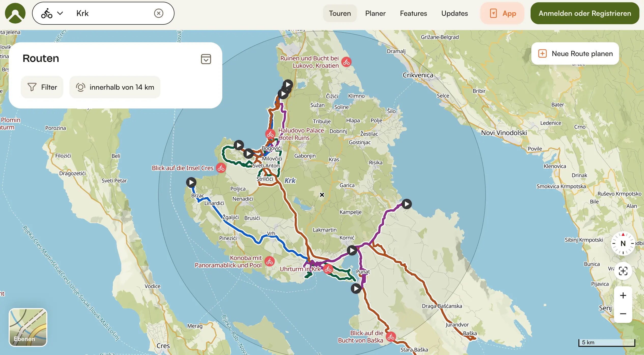Zoom out of the map
The image size is (644, 355).
pyautogui.click(x=623, y=314)
